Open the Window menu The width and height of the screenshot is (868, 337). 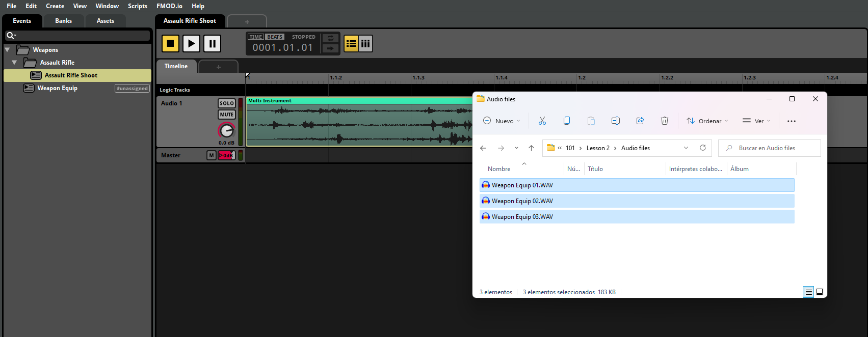[x=107, y=6]
